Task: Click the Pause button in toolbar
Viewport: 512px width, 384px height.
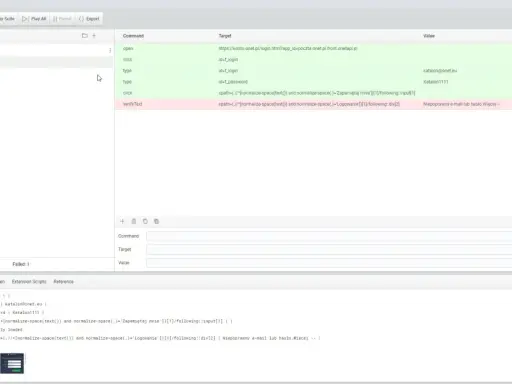Action: tap(62, 19)
